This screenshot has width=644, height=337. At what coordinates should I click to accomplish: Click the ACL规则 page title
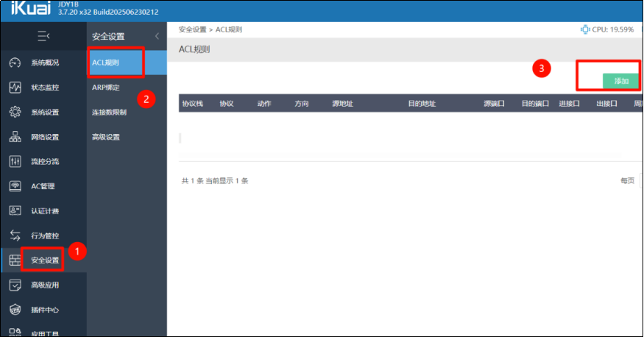point(194,49)
